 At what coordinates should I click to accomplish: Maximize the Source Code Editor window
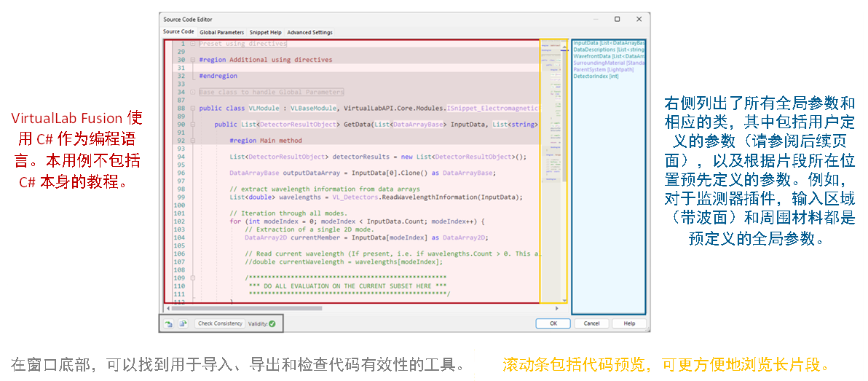618,19
